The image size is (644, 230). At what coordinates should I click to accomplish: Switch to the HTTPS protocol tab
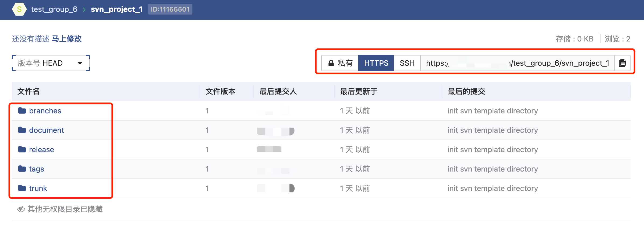tap(376, 63)
